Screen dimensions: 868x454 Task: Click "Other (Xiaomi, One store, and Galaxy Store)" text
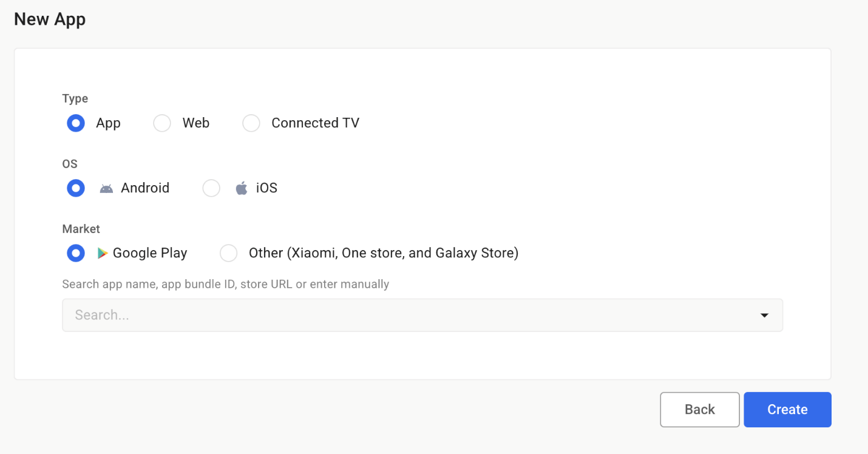(384, 253)
